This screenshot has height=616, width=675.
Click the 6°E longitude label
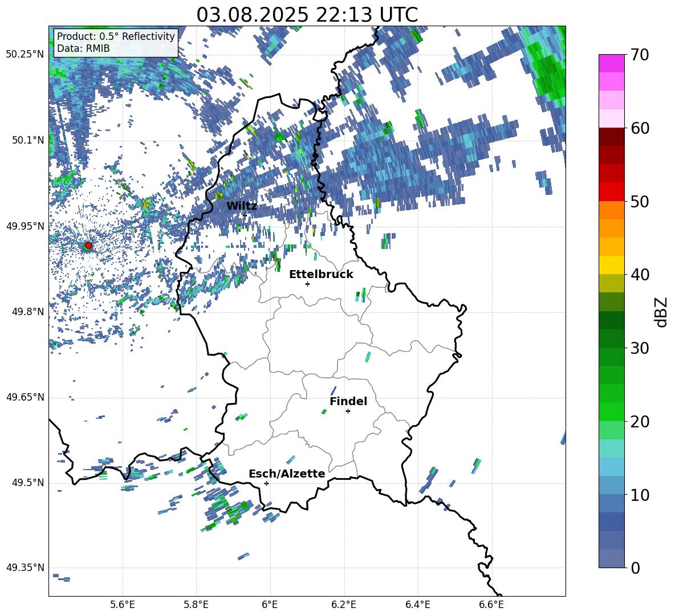point(270,605)
